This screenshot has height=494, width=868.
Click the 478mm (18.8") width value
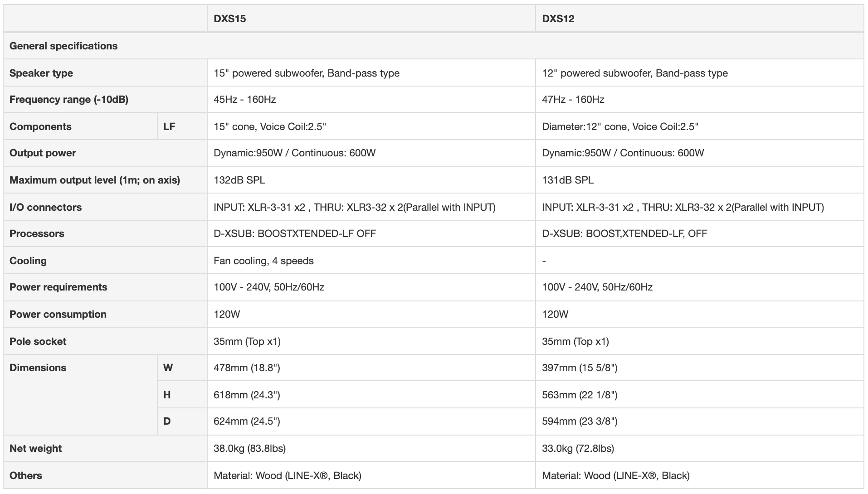coord(247,368)
